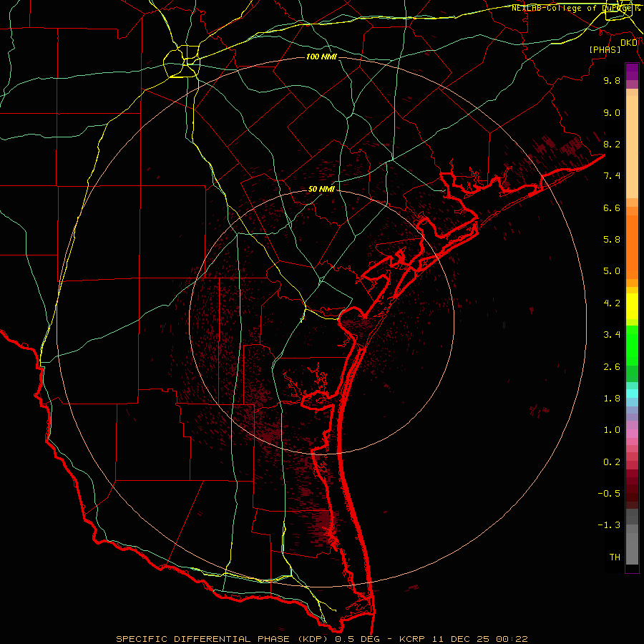Viewport: 644px width, 644px height.
Task: Click the orange segment of the color bar
Action: [632, 247]
